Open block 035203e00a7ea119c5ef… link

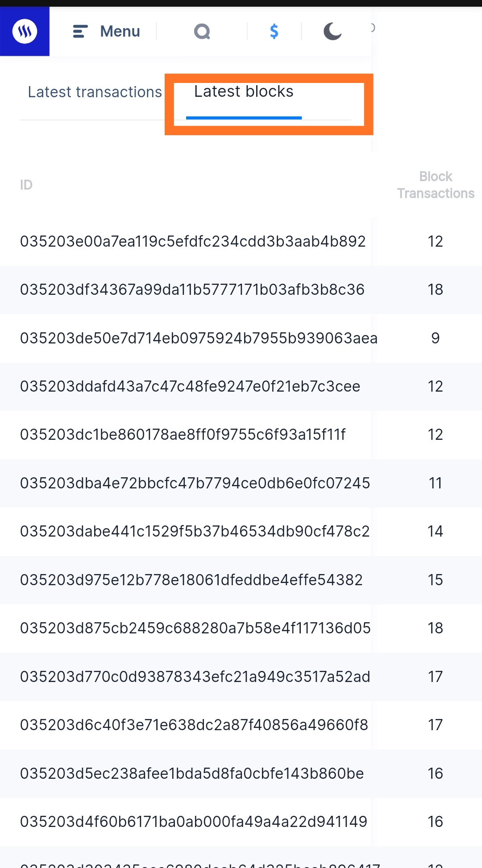[x=193, y=241]
